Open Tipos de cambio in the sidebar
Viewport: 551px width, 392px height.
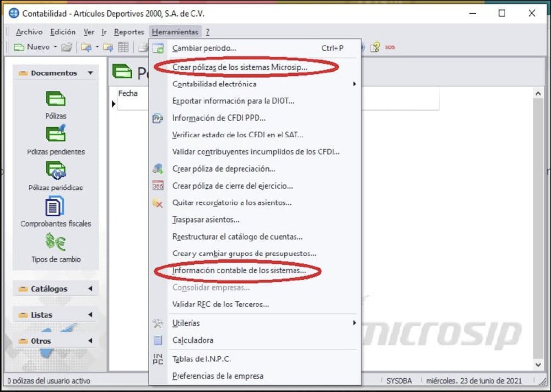tap(56, 248)
